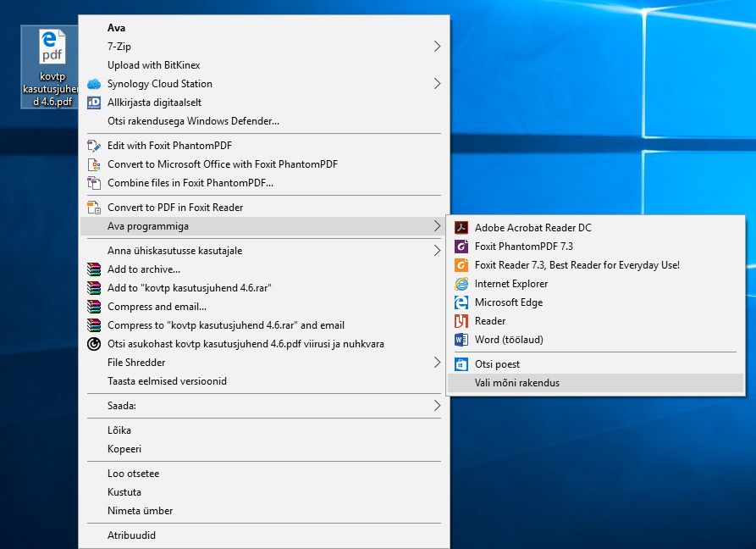Open with Reader
756x549 pixels.
pos(595,321)
